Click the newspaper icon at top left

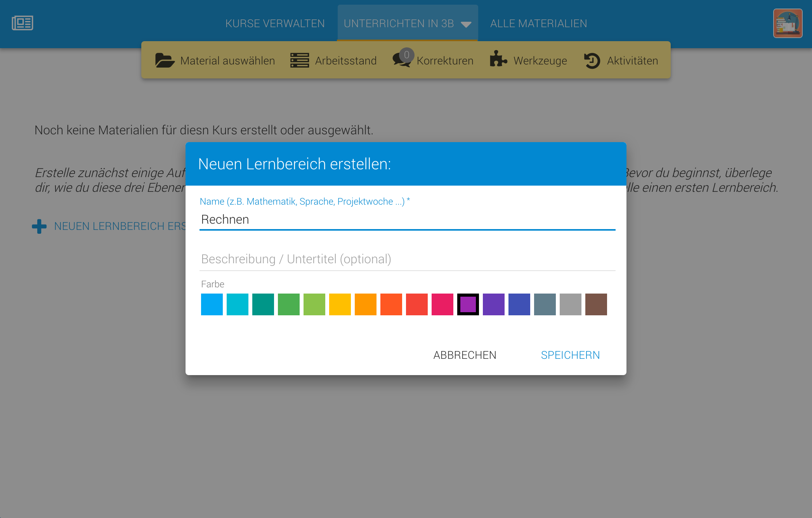click(23, 23)
